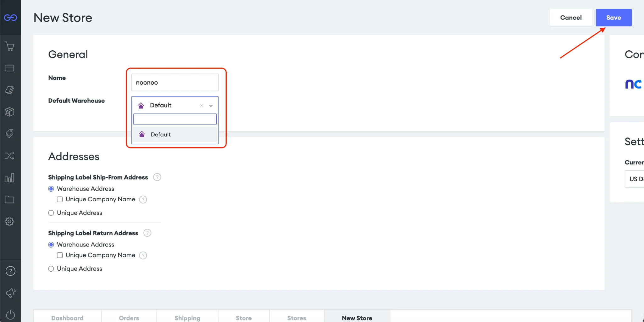
Task: Open the megaphone announcements icon
Action: pyautogui.click(x=10, y=293)
